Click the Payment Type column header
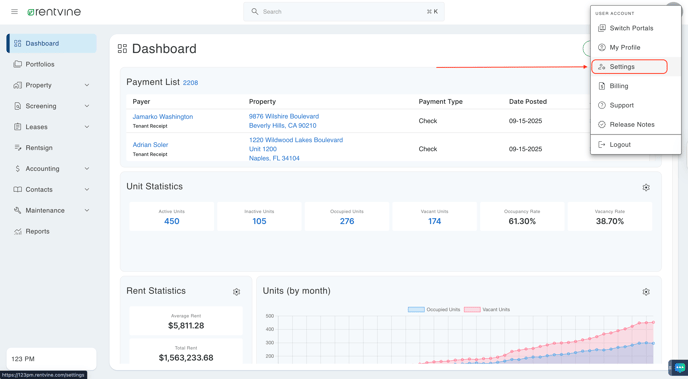The height and width of the screenshot is (379, 688). [x=441, y=101]
